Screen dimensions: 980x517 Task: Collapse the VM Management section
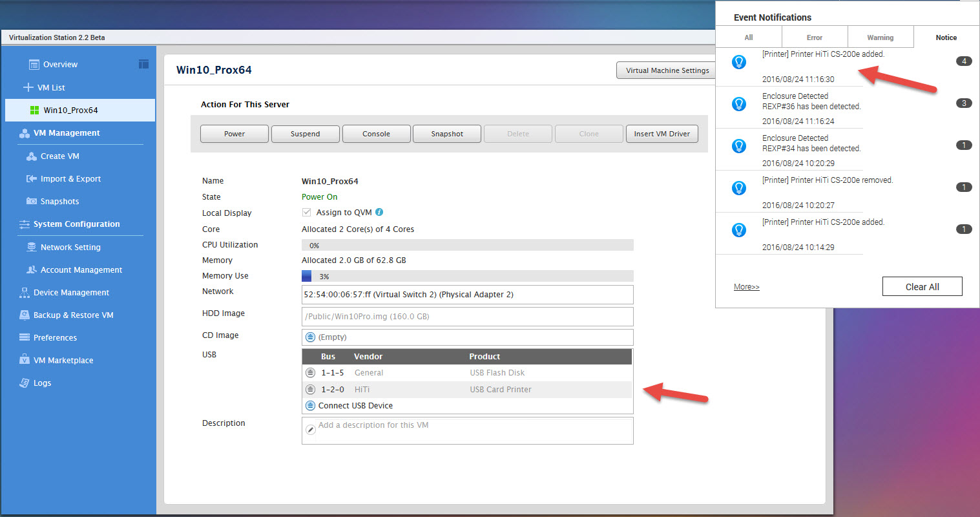66,133
